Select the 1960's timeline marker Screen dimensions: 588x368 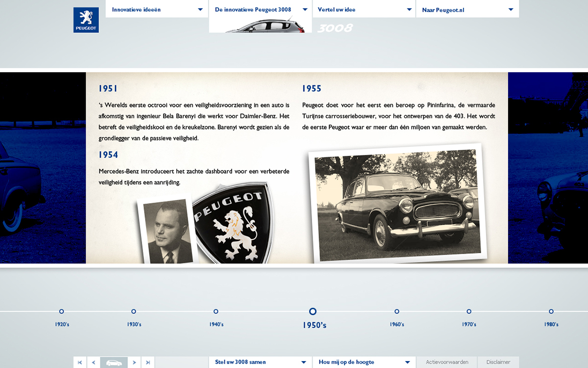pyautogui.click(x=396, y=311)
